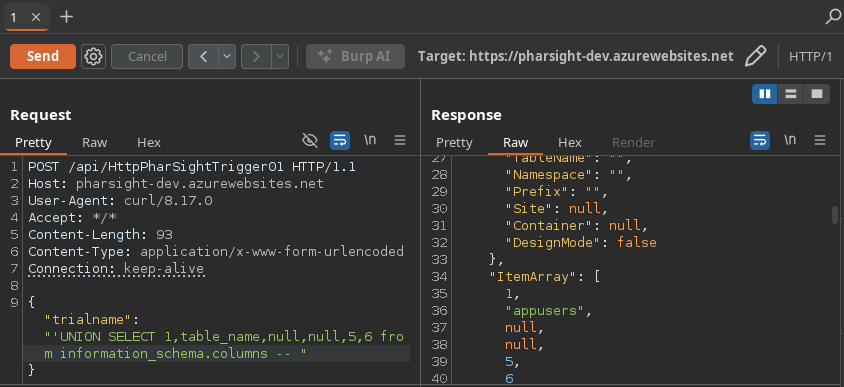This screenshot has width=844, height=387.
Task: Toggle Request \n newline display
Action: pyautogui.click(x=370, y=140)
